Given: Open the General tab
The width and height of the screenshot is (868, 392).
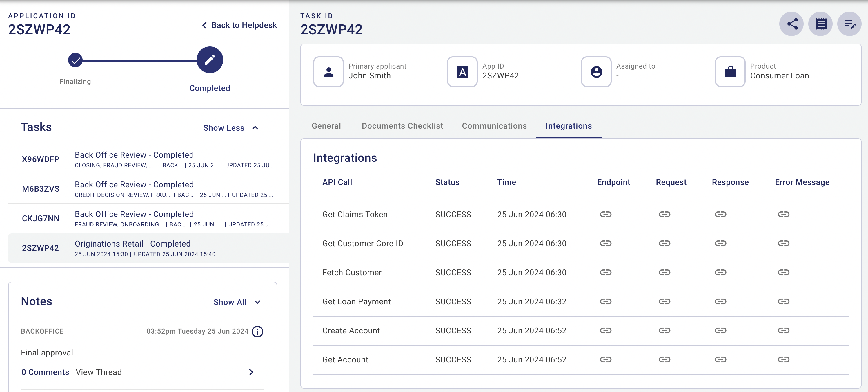Looking at the screenshot, I should pyautogui.click(x=326, y=126).
